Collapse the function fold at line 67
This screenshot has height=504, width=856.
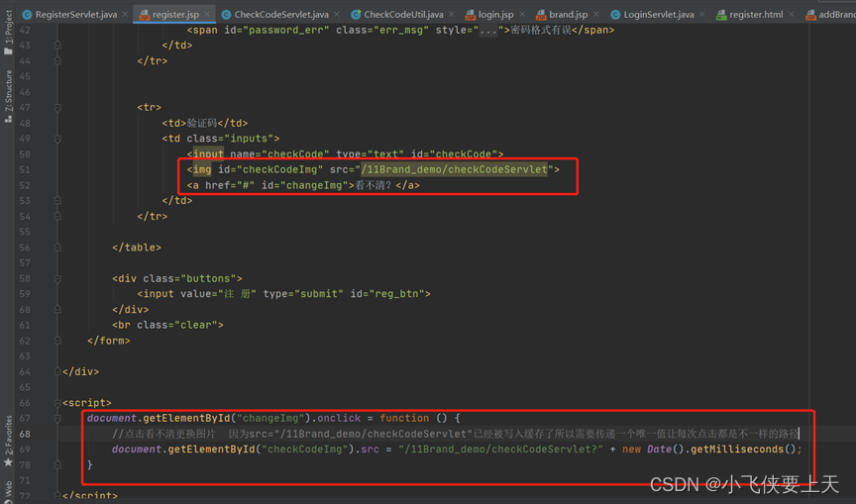[x=57, y=419]
